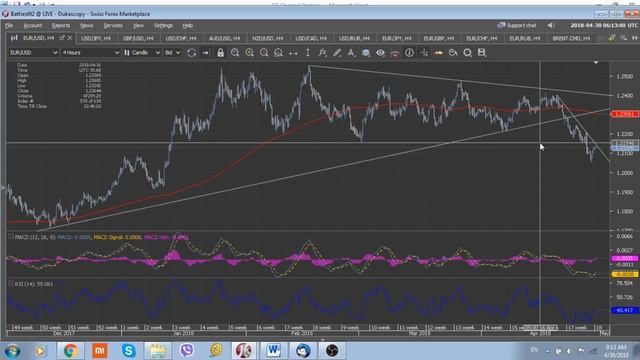Open the layers stack icon
640x360 pixels.
pos(366,53)
